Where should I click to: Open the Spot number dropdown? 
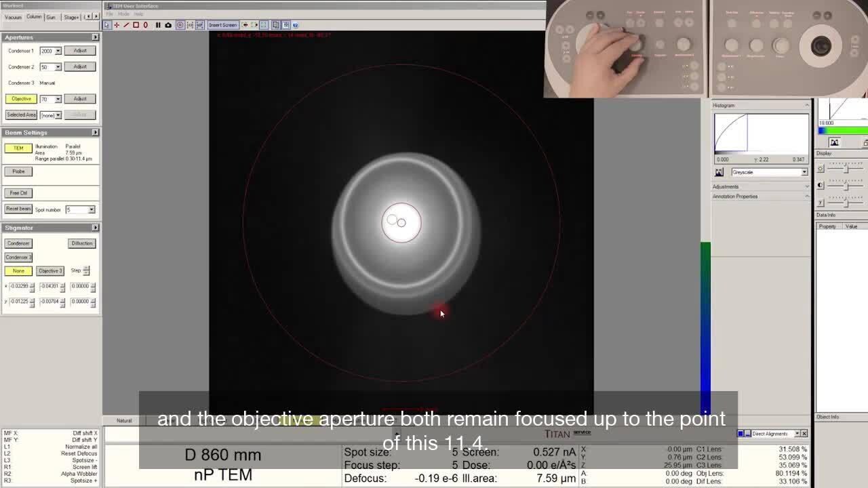(x=92, y=209)
